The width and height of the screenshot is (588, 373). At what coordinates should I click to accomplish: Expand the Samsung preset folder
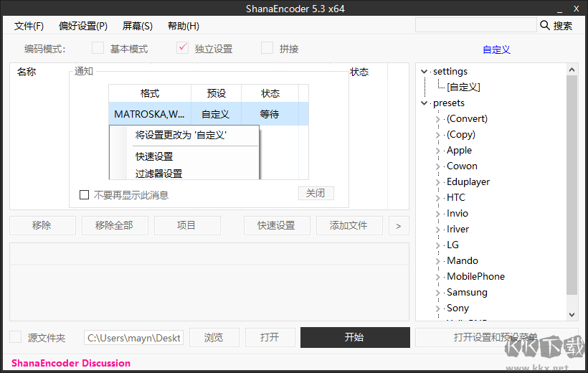point(437,293)
